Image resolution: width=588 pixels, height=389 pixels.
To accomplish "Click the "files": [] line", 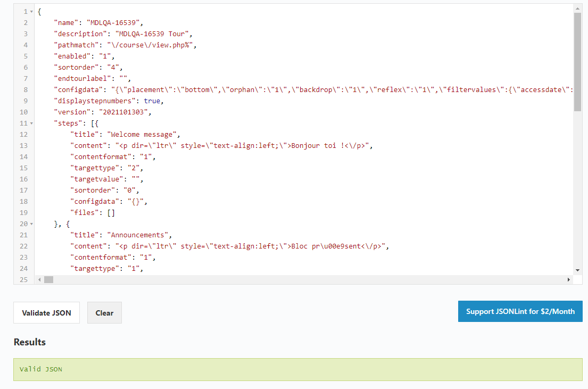I will (93, 213).
